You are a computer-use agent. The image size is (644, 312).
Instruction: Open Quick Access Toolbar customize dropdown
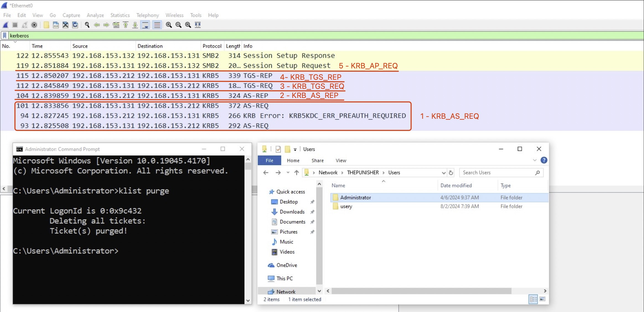(295, 149)
